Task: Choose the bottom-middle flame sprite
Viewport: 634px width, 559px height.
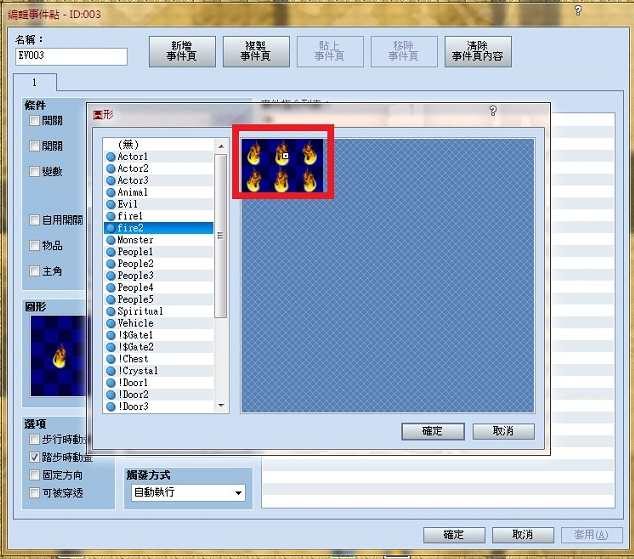Action: coord(282,179)
